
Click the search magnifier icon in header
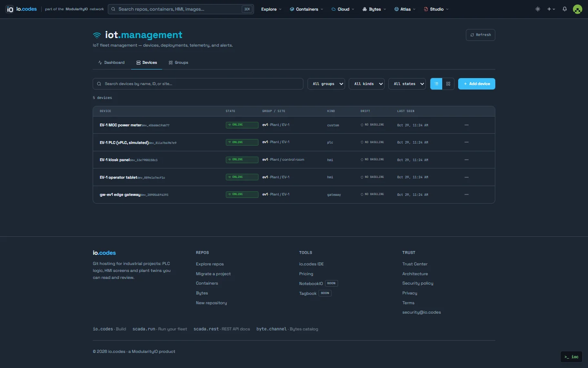click(113, 9)
